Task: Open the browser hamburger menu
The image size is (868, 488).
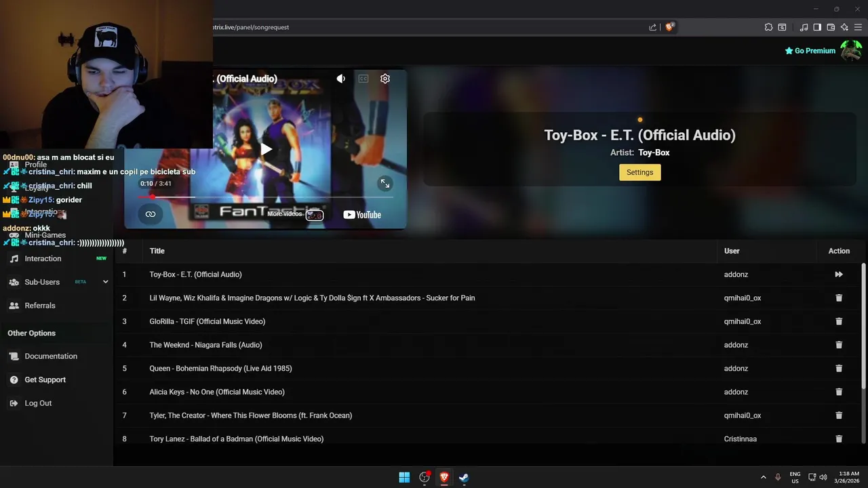Action: click(x=858, y=27)
